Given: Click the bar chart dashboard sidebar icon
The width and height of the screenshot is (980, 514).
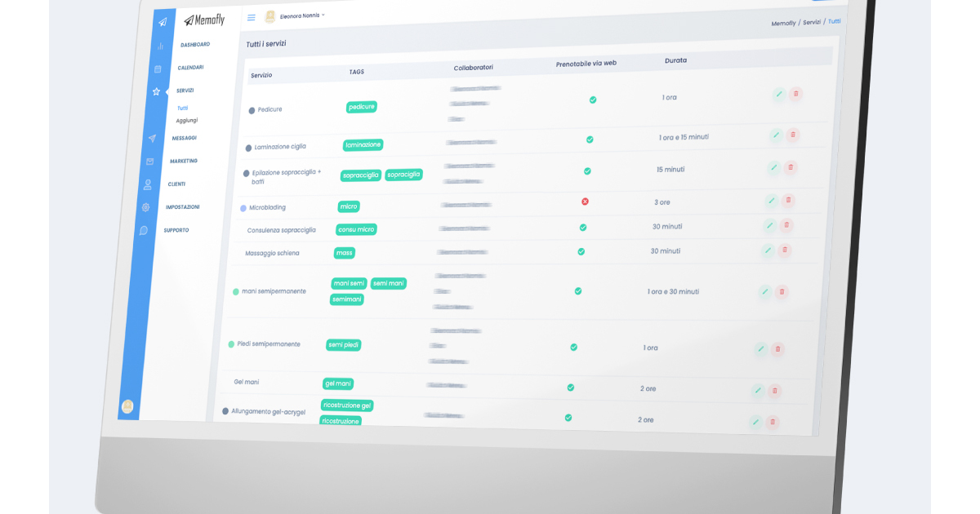Looking at the screenshot, I should pyautogui.click(x=160, y=46).
